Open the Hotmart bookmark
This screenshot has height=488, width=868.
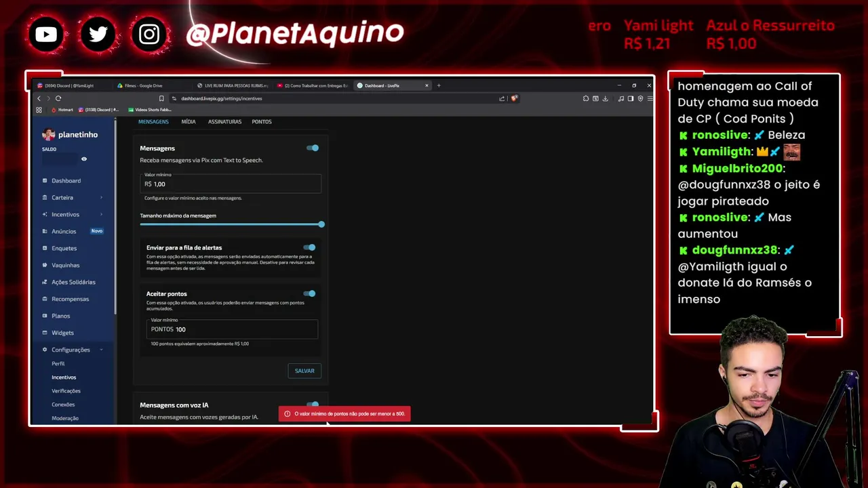tap(62, 110)
